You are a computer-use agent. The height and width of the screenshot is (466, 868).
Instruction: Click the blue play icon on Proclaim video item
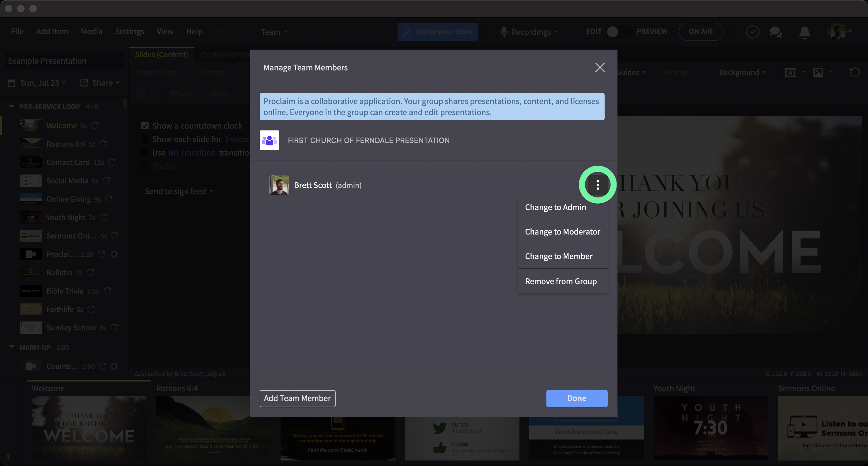pyautogui.click(x=114, y=254)
